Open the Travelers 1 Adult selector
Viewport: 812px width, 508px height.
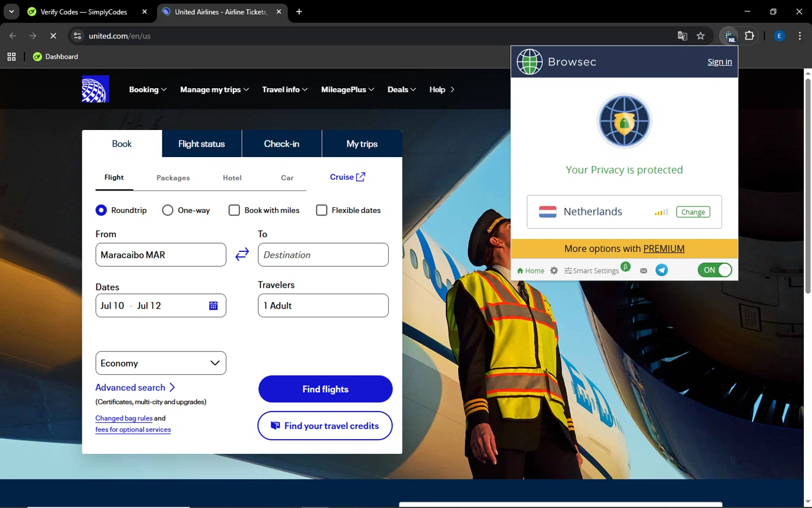click(x=323, y=305)
